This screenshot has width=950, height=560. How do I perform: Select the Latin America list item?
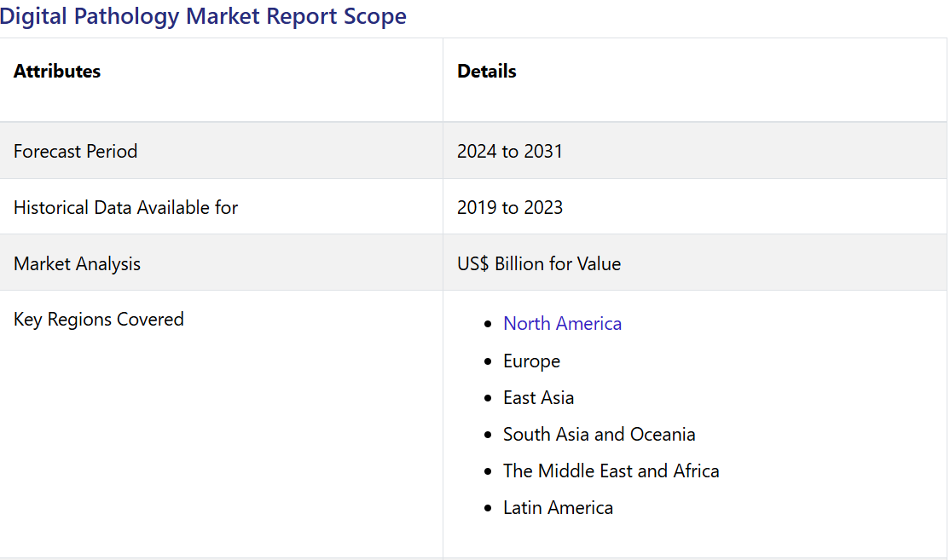[x=558, y=508]
